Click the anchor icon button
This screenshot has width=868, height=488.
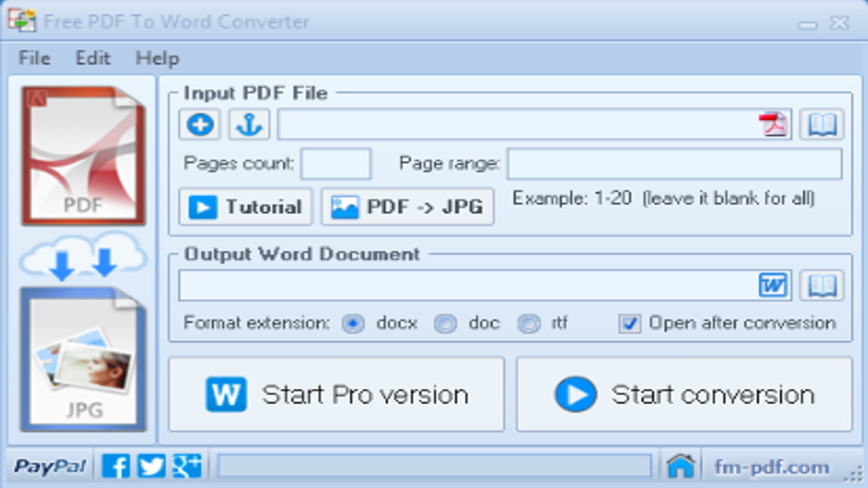(x=249, y=125)
